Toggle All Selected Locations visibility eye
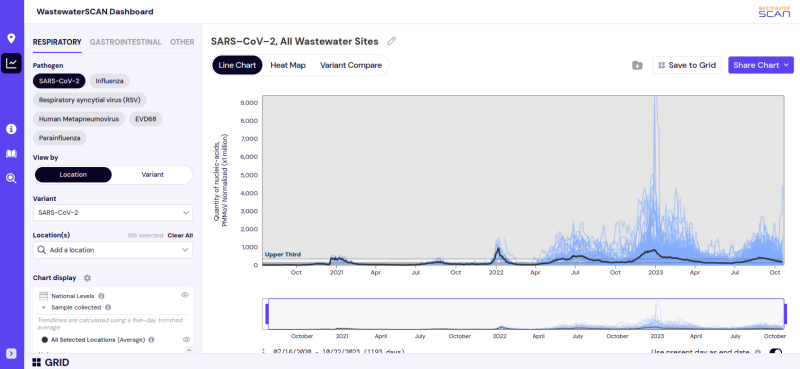Image resolution: width=800 pixels, height=369 pixels. point(186,339)
